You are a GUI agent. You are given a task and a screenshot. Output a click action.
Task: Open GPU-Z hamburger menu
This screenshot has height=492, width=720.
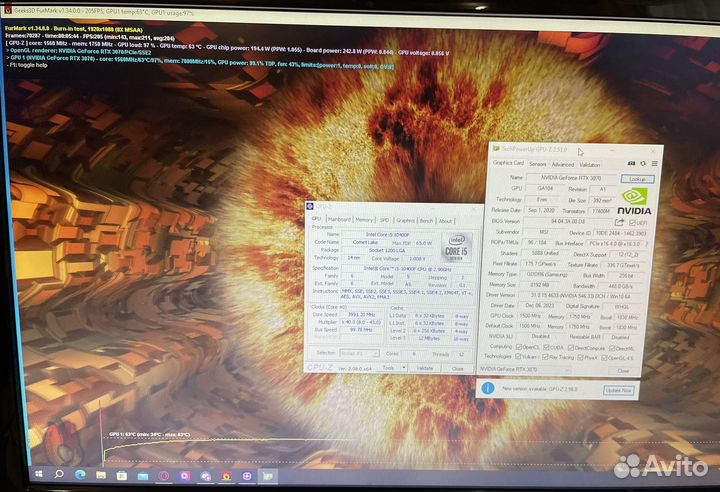click(655, 164)
